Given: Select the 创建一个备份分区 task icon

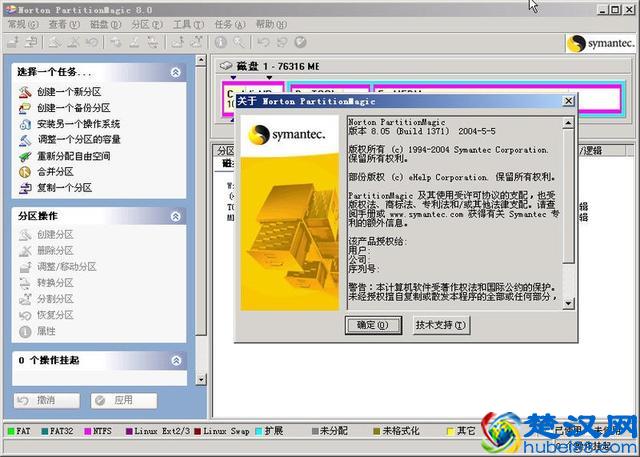Looking at the screenshot, I should [x=26, y=108].
